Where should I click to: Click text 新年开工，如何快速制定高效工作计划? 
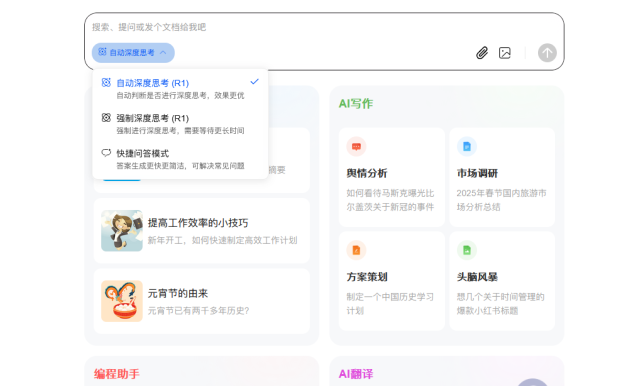point(222,240)
